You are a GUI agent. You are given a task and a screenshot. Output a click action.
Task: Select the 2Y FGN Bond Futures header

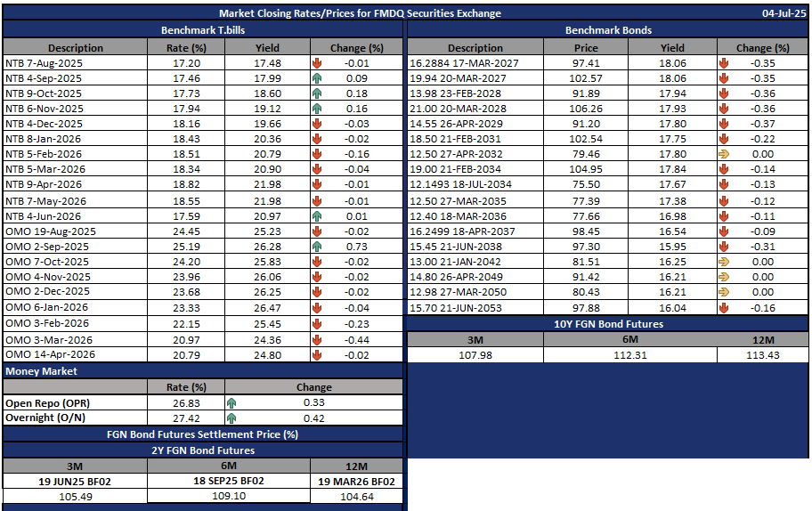(203, 450)
